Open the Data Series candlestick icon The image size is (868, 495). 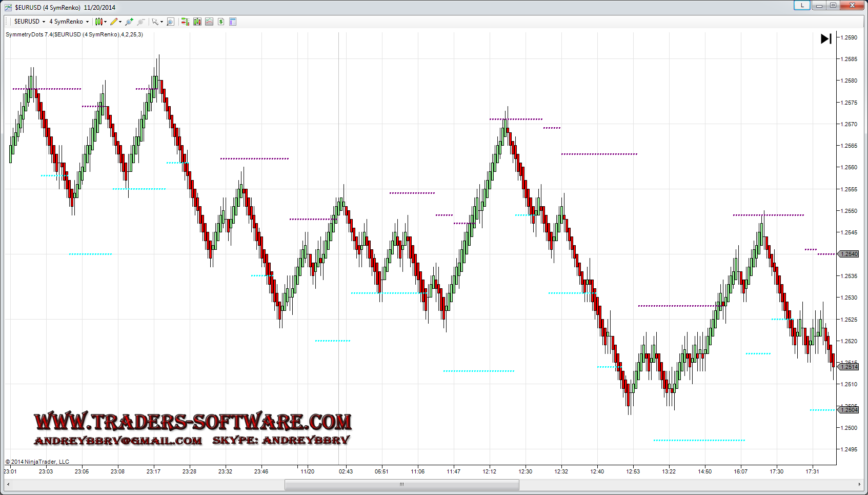(197, 22)
